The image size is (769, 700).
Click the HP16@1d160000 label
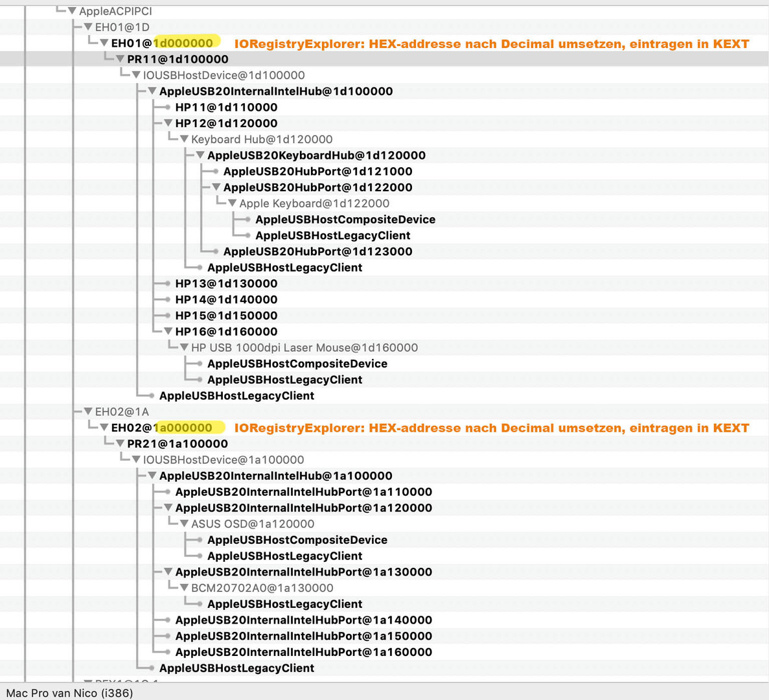pos(226,331)
